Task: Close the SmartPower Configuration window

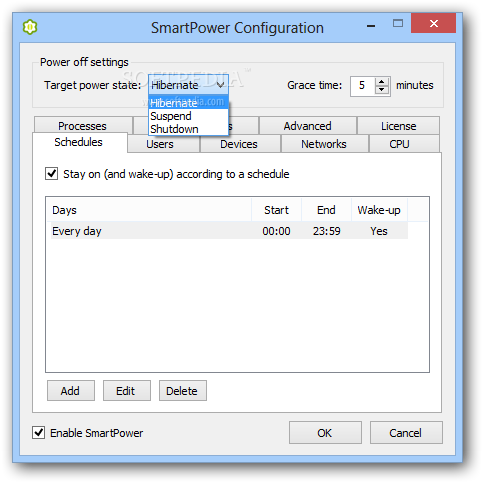Action: [433, 23]
